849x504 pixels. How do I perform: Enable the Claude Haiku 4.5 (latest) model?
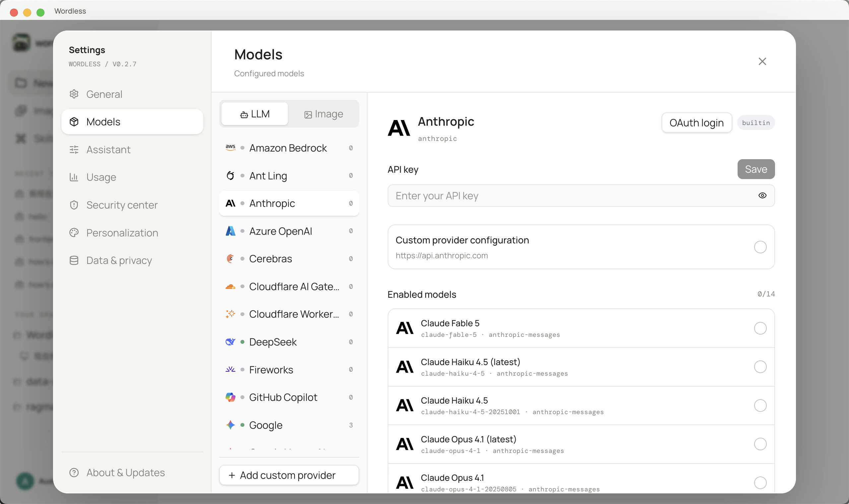click(x=760, y=367)
